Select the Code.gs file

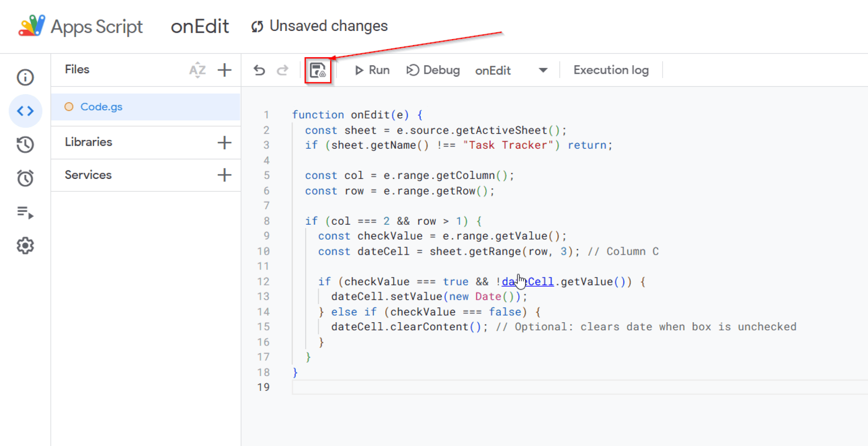[101, 107]
